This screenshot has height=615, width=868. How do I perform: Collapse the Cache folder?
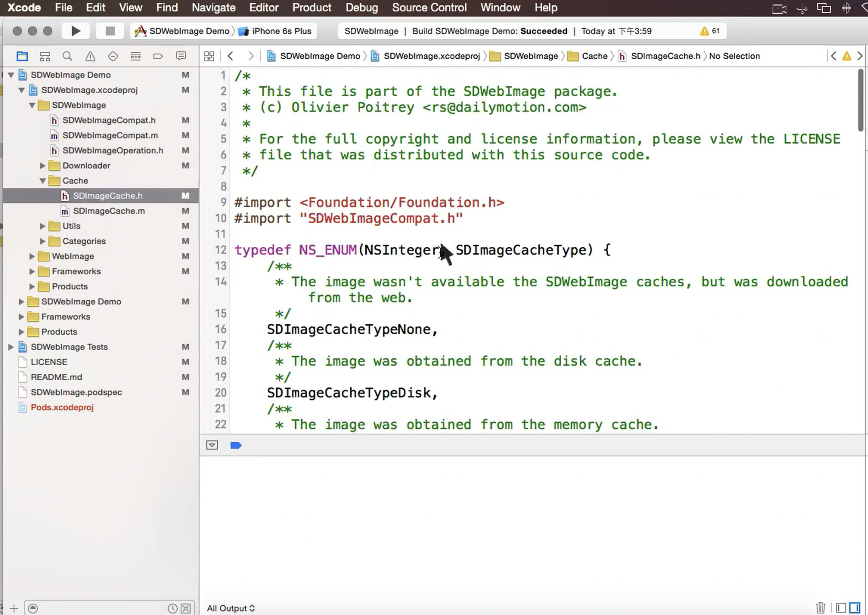42,181
